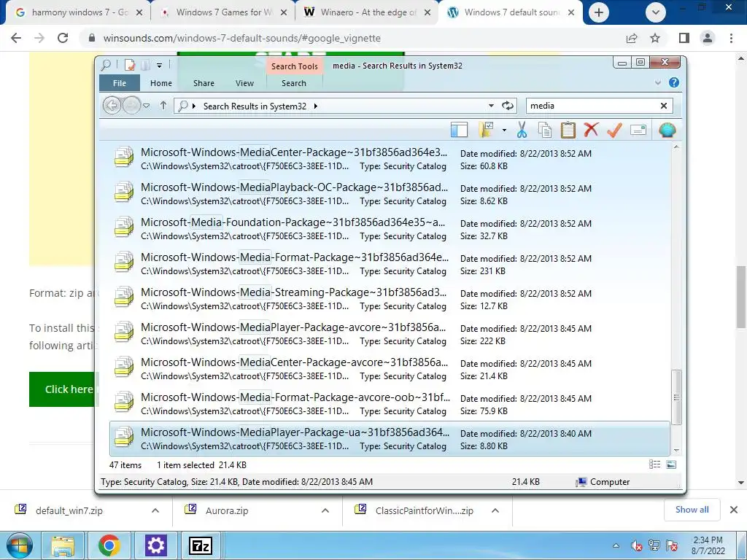Open options chevron for default_win7.zip download

pos(155,510)
